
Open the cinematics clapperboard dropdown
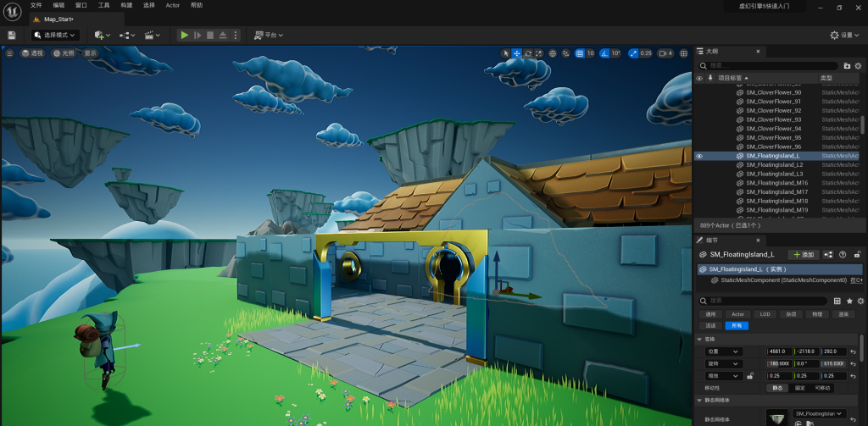(153, 35)
